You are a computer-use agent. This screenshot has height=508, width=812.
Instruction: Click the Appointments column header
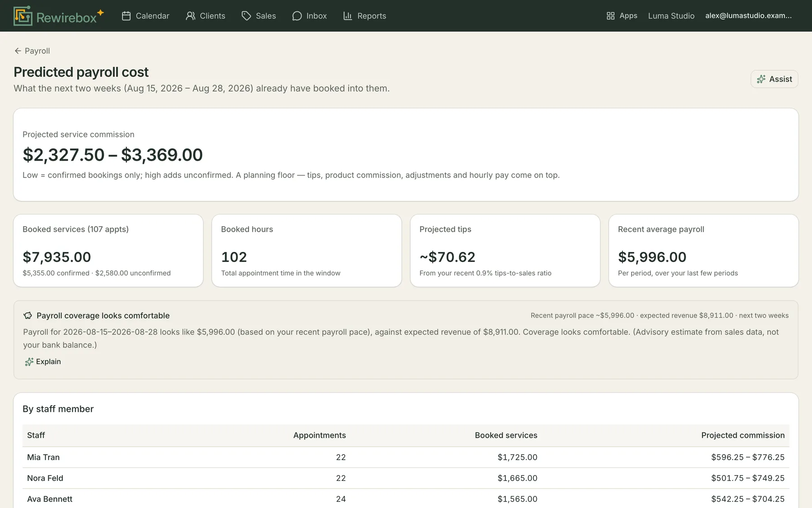point(319,435)
